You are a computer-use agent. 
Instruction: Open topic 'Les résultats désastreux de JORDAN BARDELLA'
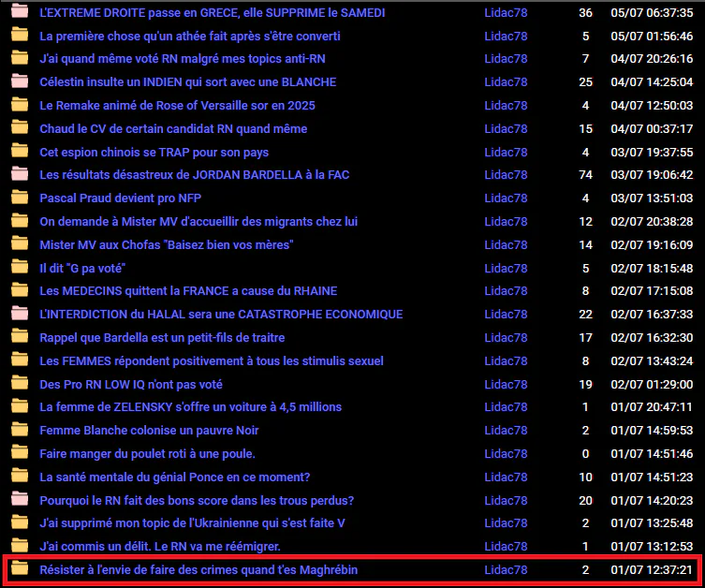pyautogui.click(x=194, y=175)
